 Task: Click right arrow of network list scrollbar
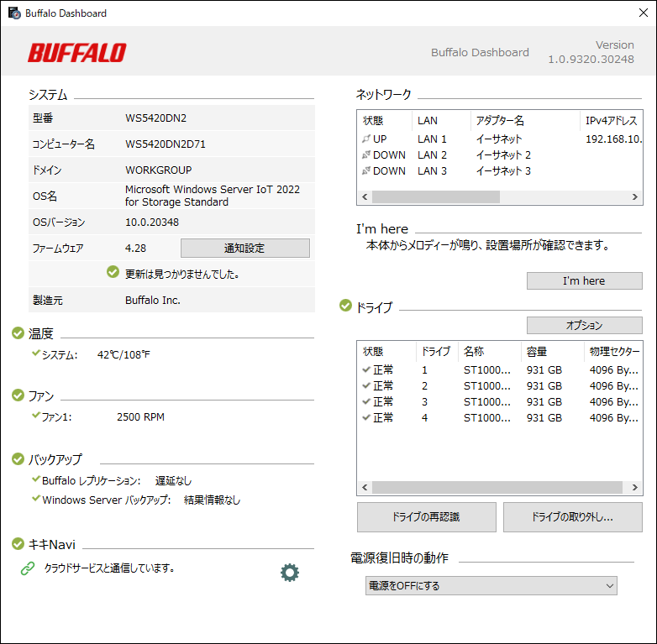pos(636,196)
